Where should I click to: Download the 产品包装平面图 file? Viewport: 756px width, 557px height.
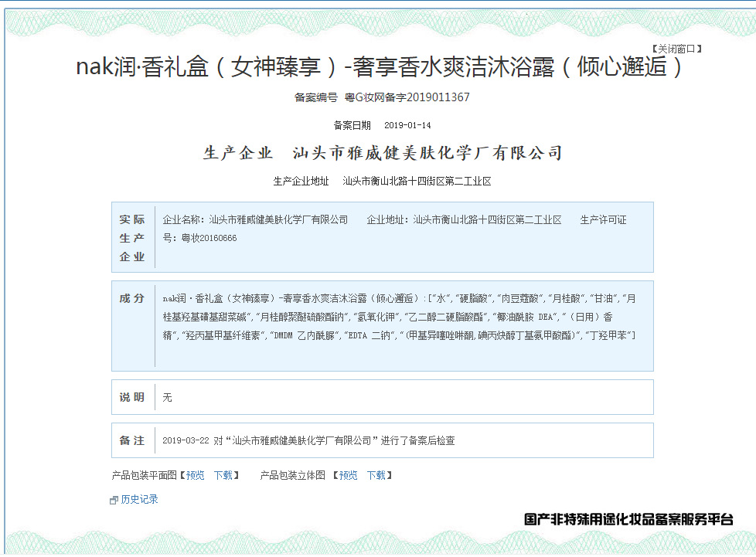[x=223, y=476]
